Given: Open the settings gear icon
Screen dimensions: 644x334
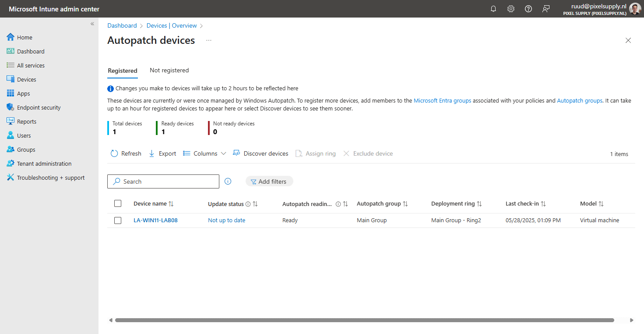Looking at the screenshot, I should pos(511,9).
